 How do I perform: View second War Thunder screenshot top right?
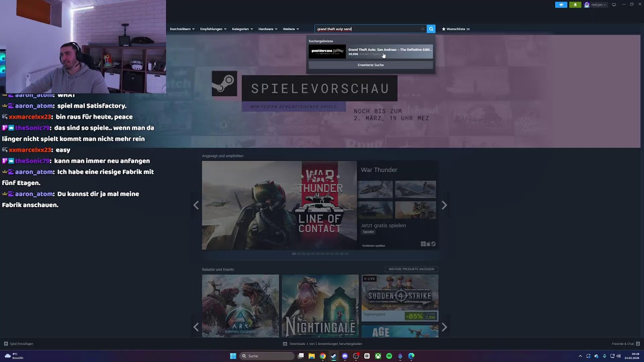click(416, 190)
